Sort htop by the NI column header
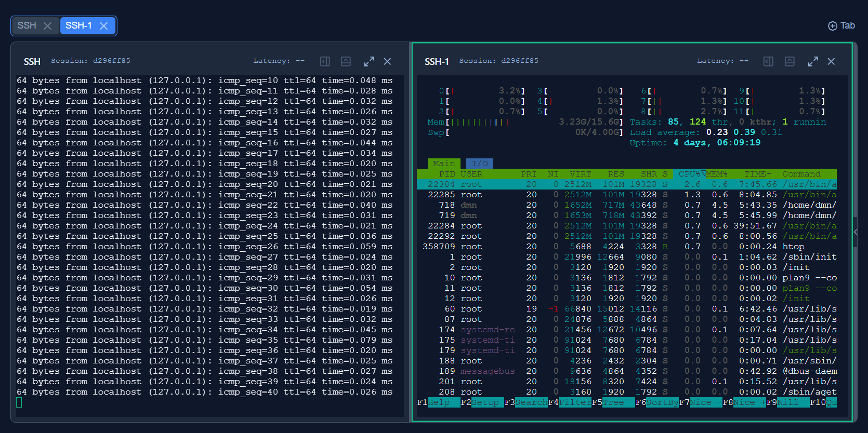Viewport: 868px width, 433px height. [x=553, y=174]
